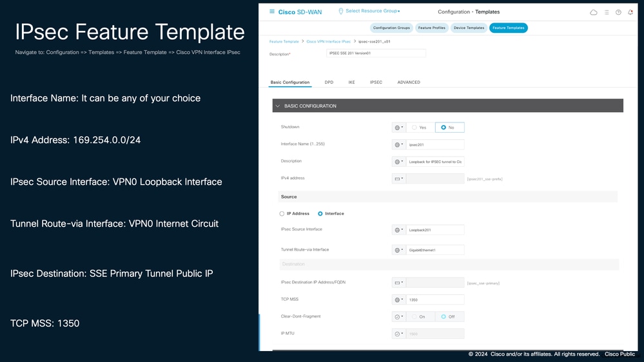This screenshot has height=362, width=644.
Task: Open the notifications bell icon
Action: tap(630, 12)
